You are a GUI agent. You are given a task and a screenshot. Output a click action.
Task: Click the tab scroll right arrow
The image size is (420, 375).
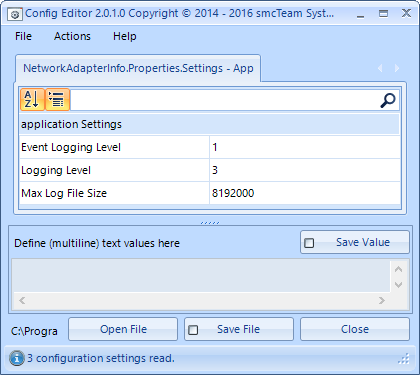(x=397, y=68)
